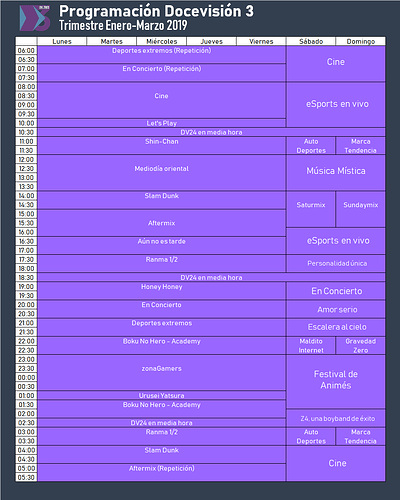The image size is (400, 500).
Task: Click the 04:00 Slam Dunk block
Action: pos(162,454)
